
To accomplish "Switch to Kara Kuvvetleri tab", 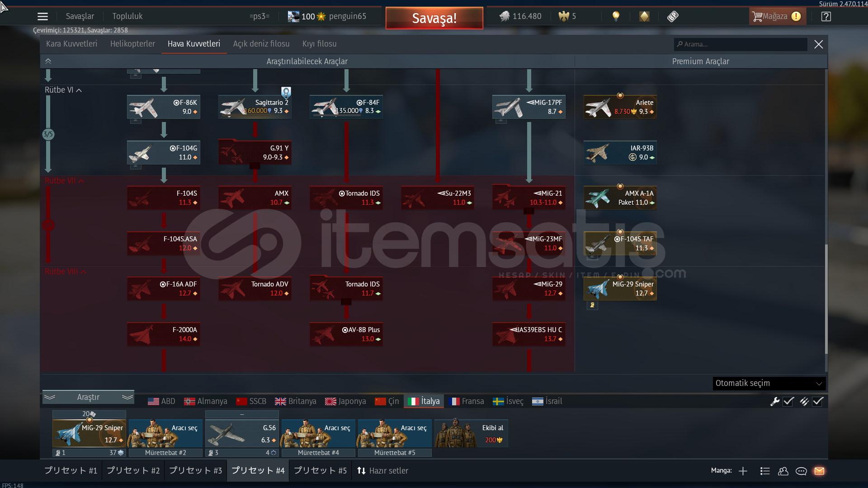I will pyautogui.click(x=71, y=44).
